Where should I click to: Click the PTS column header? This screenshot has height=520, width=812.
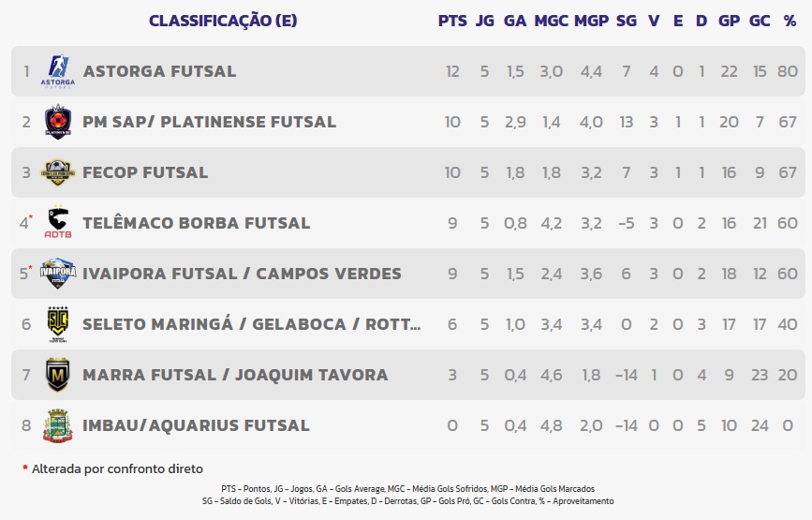(452, 21)
